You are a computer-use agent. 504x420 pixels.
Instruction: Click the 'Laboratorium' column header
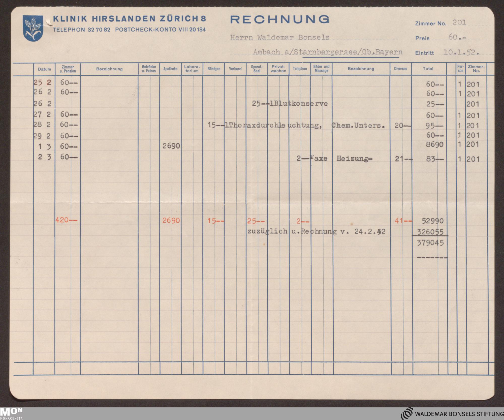(192, 69)
